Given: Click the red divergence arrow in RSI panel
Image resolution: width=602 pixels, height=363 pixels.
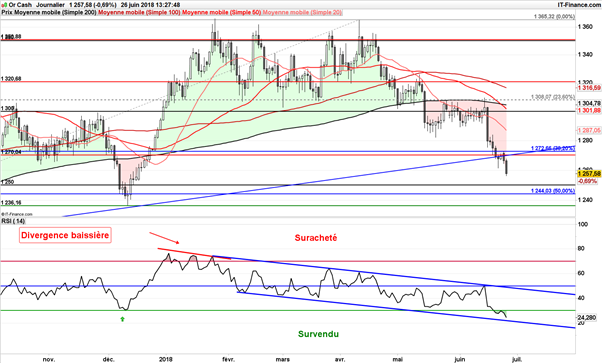Looking at the screenshot, I should (164, 238).
